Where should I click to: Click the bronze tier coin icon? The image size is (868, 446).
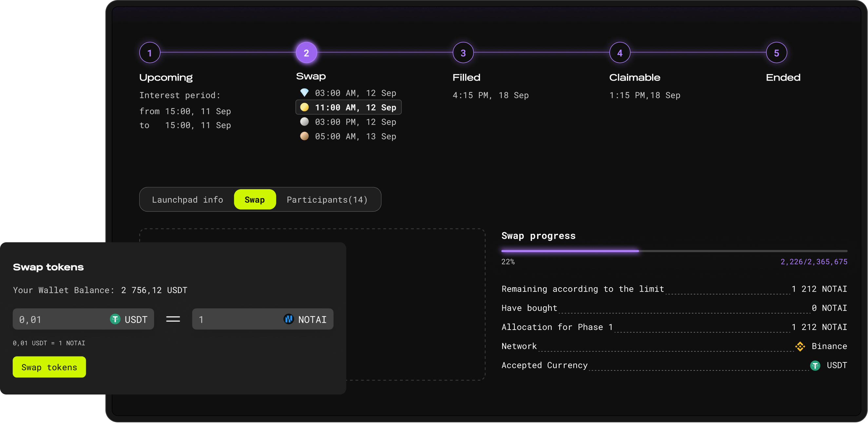304,136
